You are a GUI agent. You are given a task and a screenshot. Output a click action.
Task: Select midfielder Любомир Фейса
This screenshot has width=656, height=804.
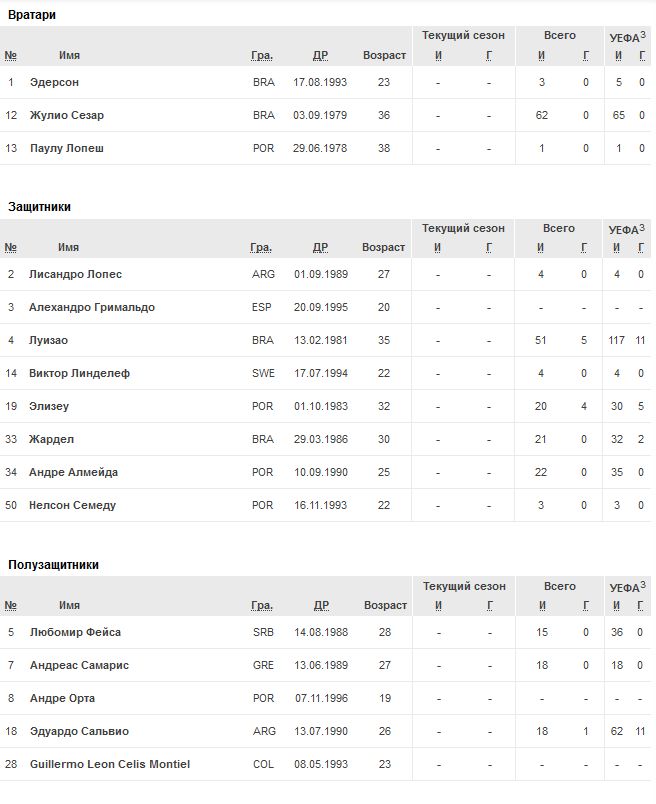[x=74, y=632]
